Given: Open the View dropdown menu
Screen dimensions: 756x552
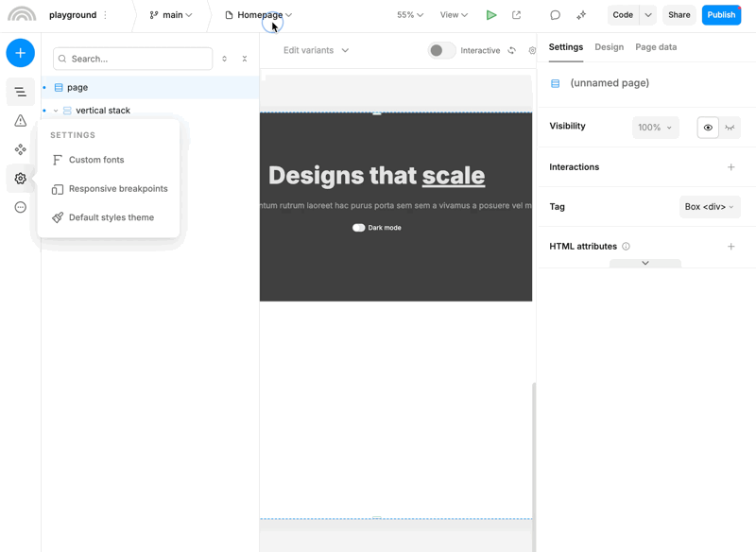Looking at the screenshot, I should point(454,15).
